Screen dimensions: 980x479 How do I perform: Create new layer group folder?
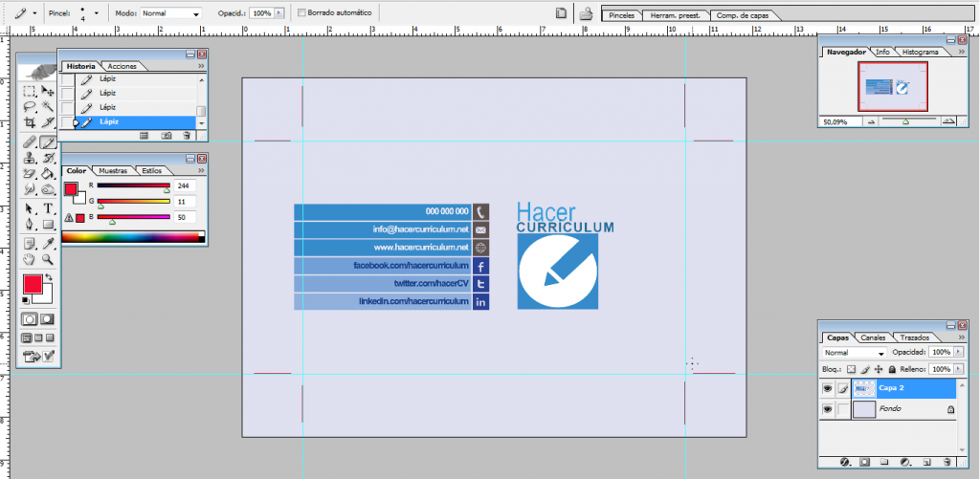884,462
